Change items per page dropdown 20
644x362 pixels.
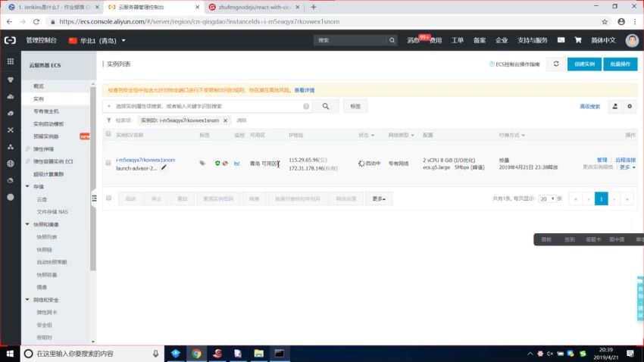click(547, 198)
